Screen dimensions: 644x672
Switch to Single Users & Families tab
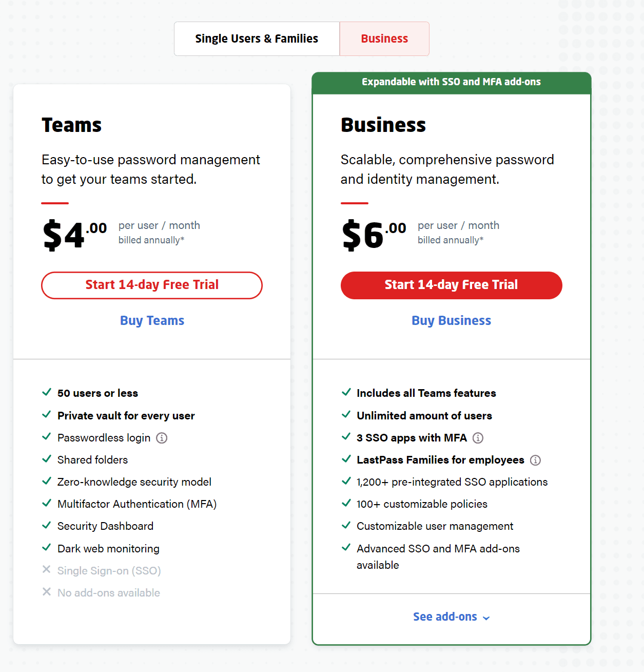tap(257, 39)
